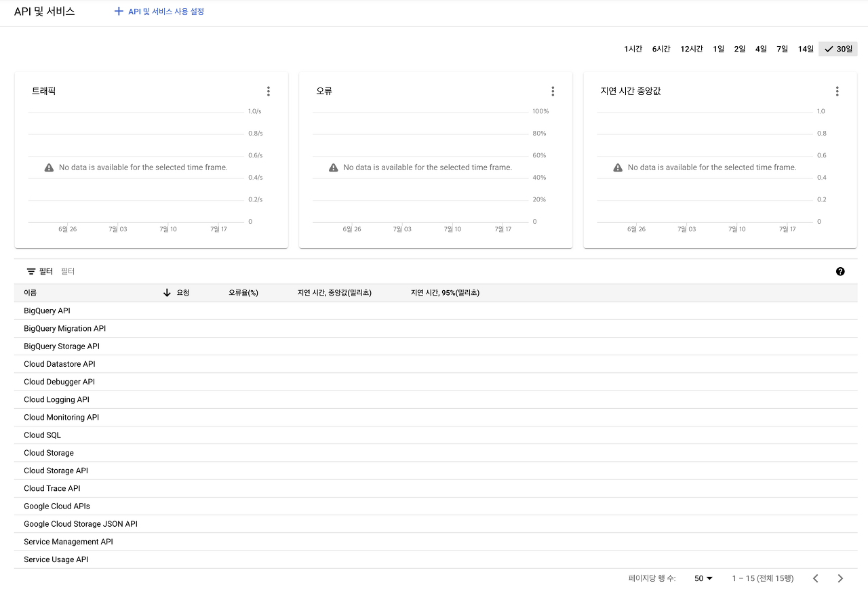Screen dimensions: 868x598
Task: Click the 페이지당 행 수 label
Action: [652, 578]
